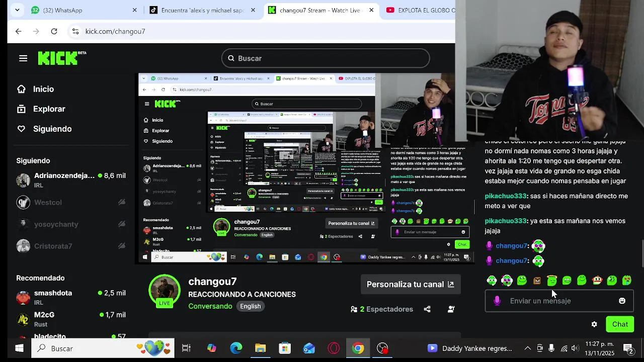Screen dimensions: 644x362
Task: Click the share stream icon
Action: tap(427, 309)
